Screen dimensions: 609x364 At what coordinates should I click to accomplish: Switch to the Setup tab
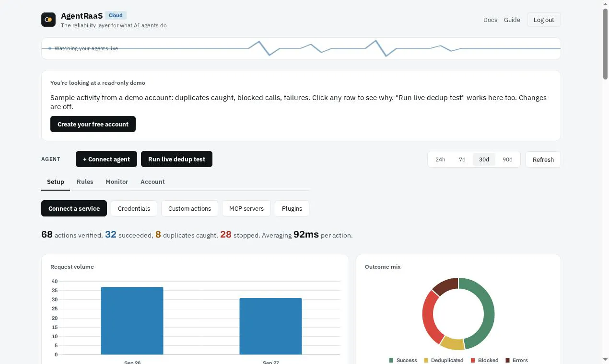[x=56, y=182]
